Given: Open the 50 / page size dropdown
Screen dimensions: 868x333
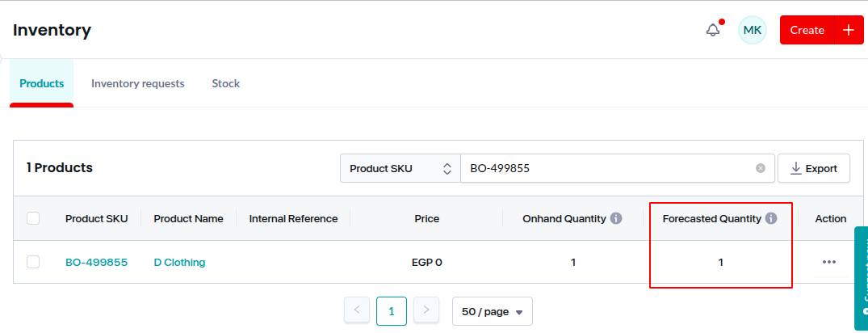Looking at the screenshot, I should coord(492,311).
